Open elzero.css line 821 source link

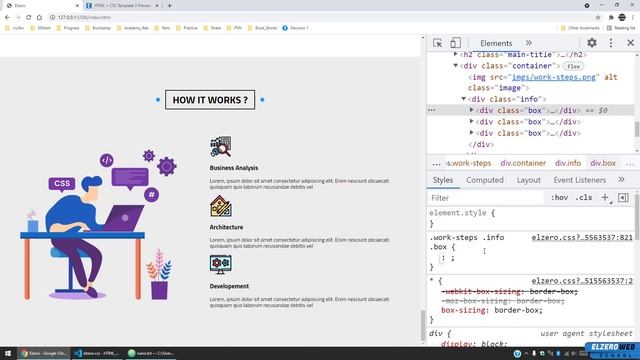point(582,238)
